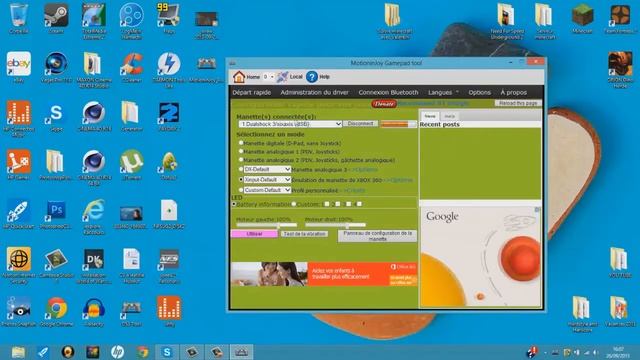640x360 pixels.
Task: Open the eBay desktop shortcut
Action: 18,64
